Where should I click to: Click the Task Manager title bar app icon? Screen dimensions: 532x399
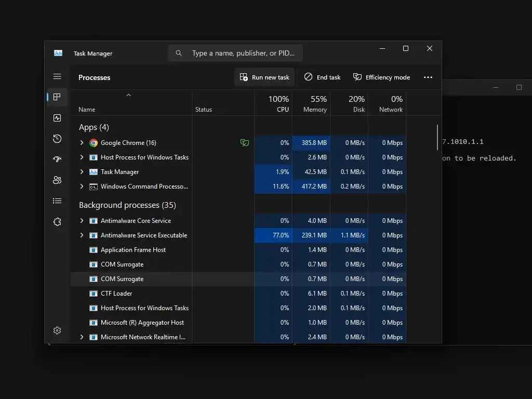58,54
